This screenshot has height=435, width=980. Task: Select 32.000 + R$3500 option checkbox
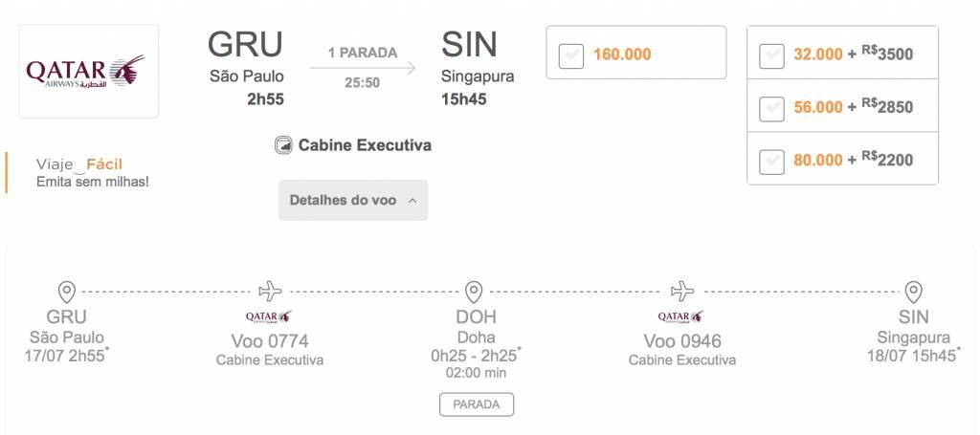(x=772, y=55)
